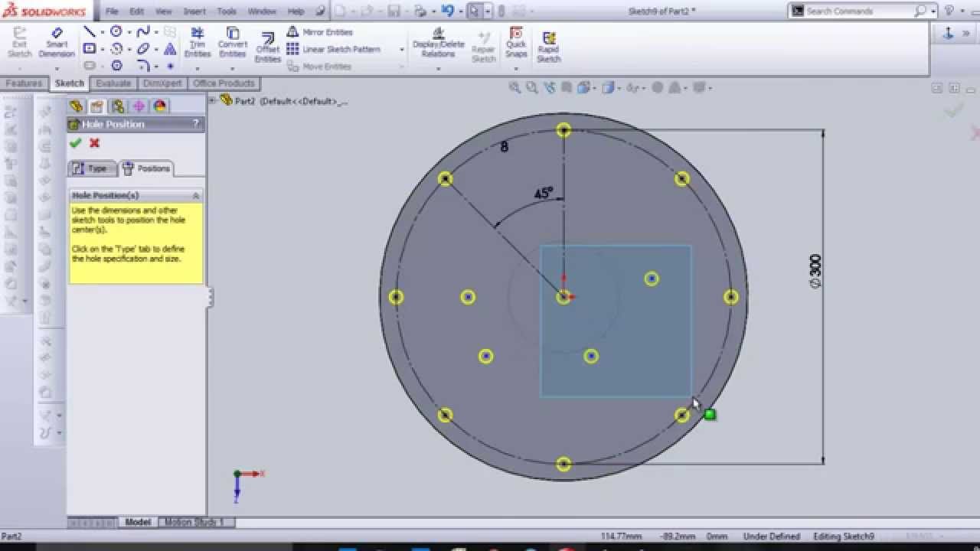The image size is (980, 551).
Task: Select the Model tab at bottom
Action: click(138, 522)
